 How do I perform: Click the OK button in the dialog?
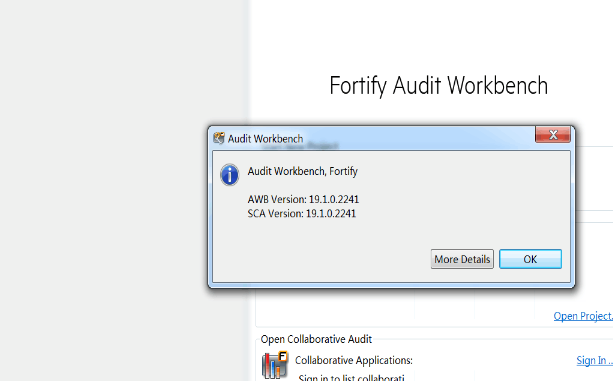click(530, 259)
